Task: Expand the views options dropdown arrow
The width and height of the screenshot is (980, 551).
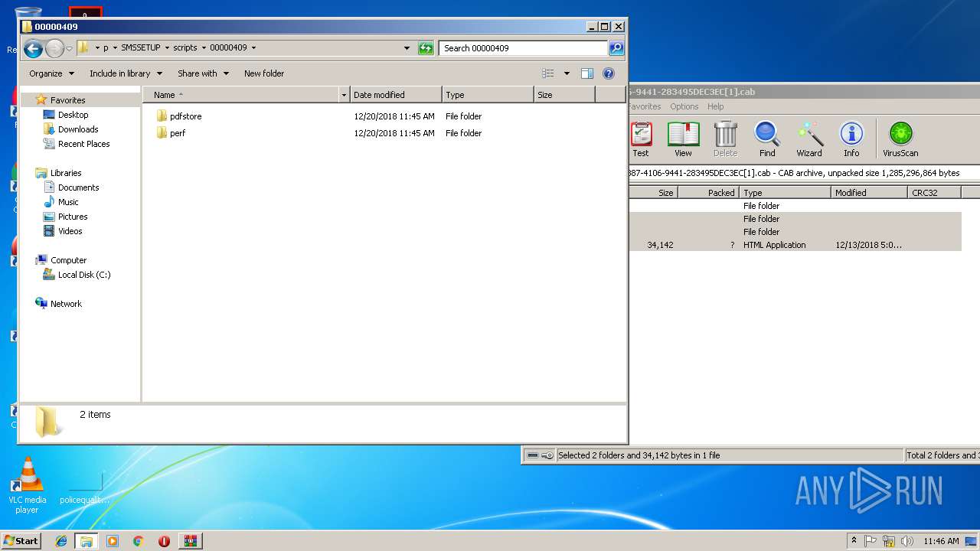Action: [567, 73]
